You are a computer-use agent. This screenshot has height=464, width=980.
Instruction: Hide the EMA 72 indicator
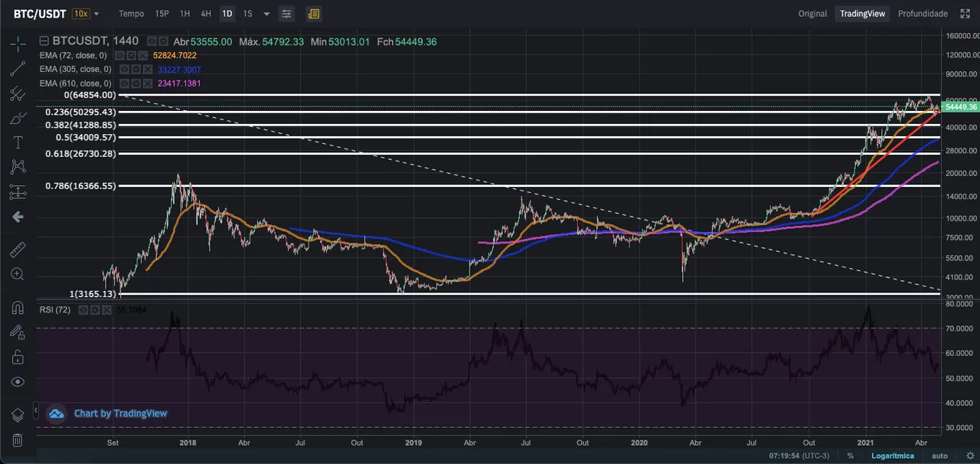pyautogui.click(x=119, y=55)
